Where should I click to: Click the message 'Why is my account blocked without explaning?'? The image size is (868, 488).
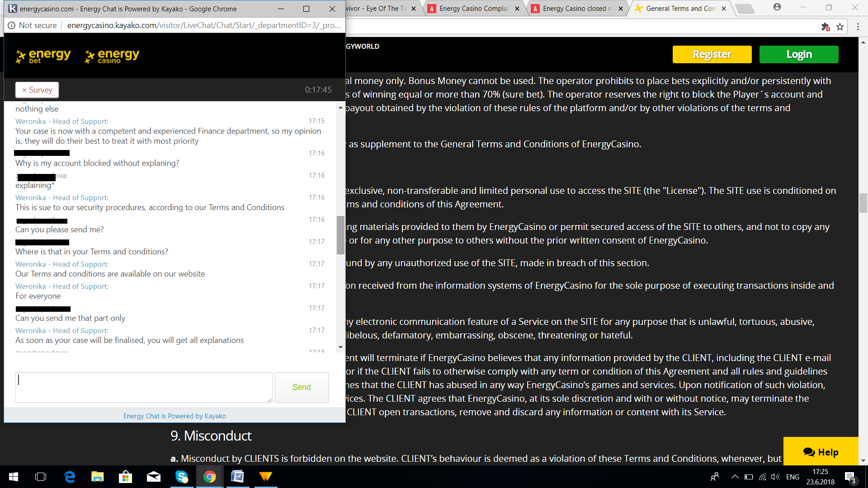[x=97, y=163]
